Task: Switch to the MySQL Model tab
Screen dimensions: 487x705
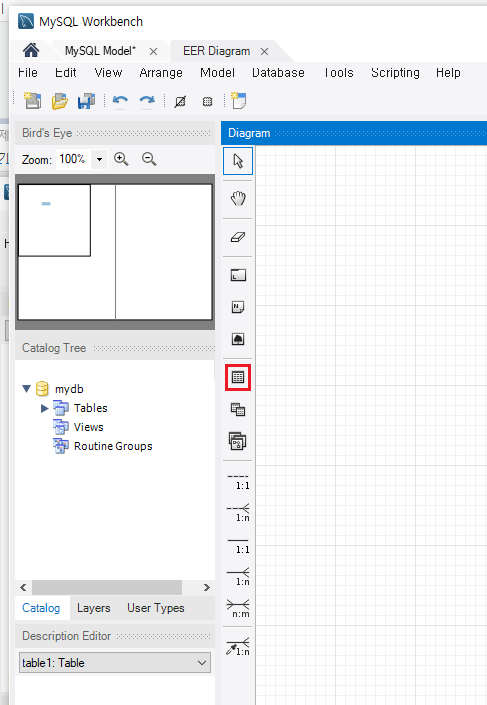Action: (100, 51)
